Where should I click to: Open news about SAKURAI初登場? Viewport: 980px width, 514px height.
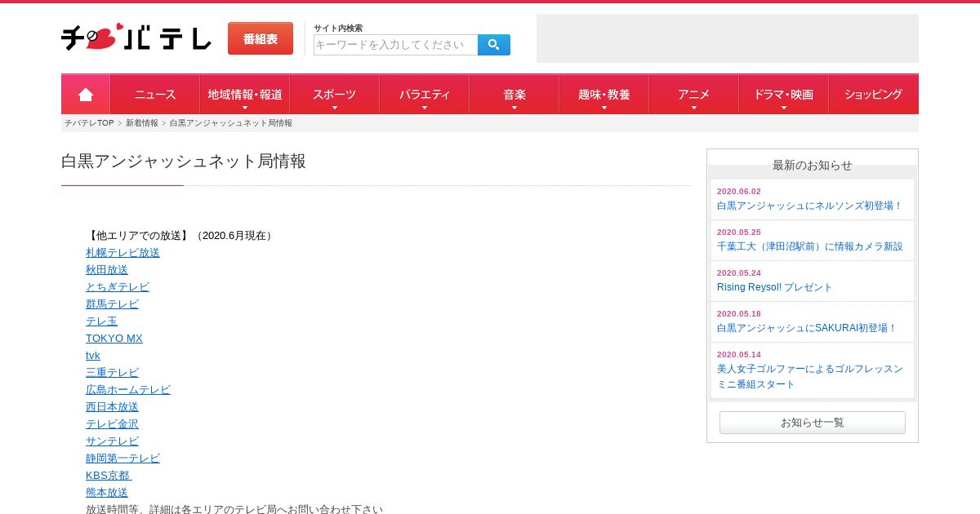(x=807, y=328)
